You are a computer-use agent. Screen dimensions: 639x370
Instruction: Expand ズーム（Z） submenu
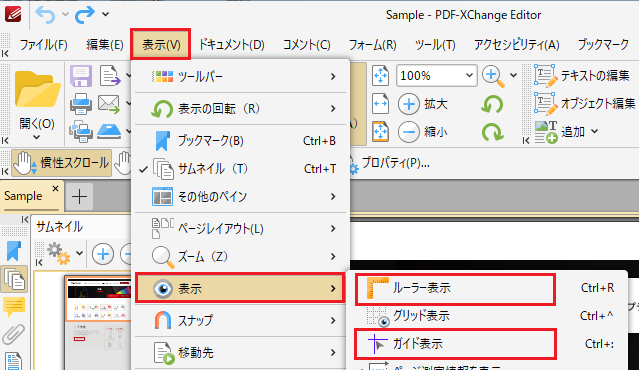[240, 257]
